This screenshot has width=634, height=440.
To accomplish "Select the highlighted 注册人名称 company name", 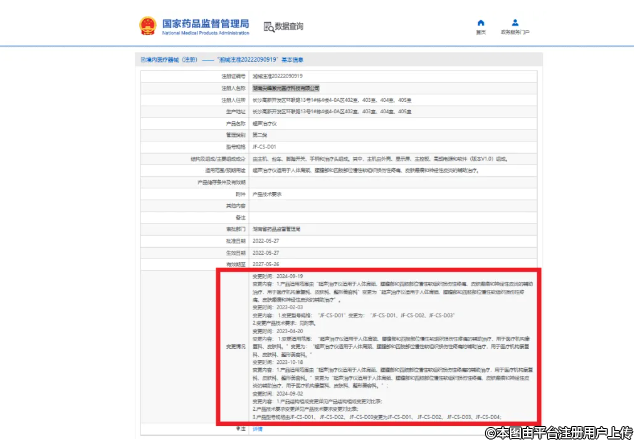I will [292, 88].
